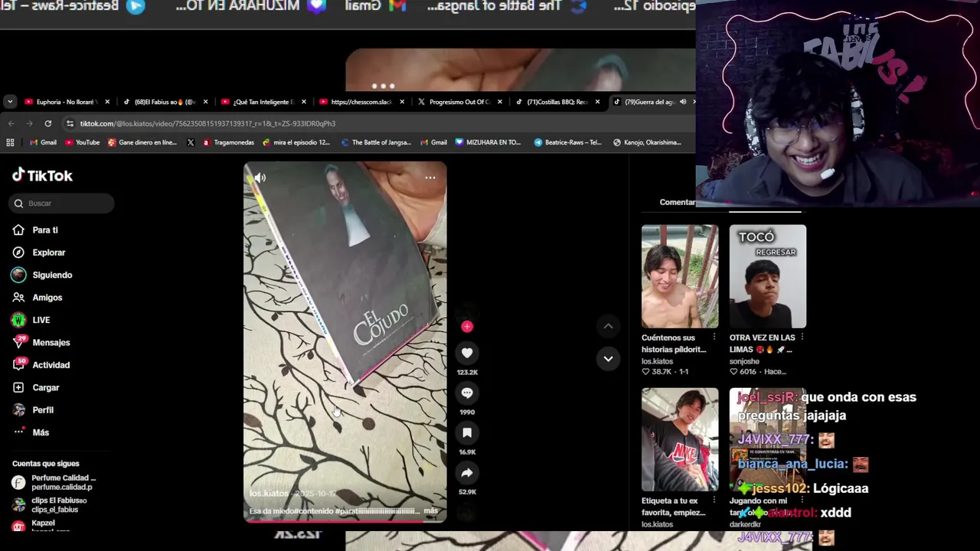This screenshot has height=551, width=980.
Task: Expand the Más options menu
Action: (41, 432)
